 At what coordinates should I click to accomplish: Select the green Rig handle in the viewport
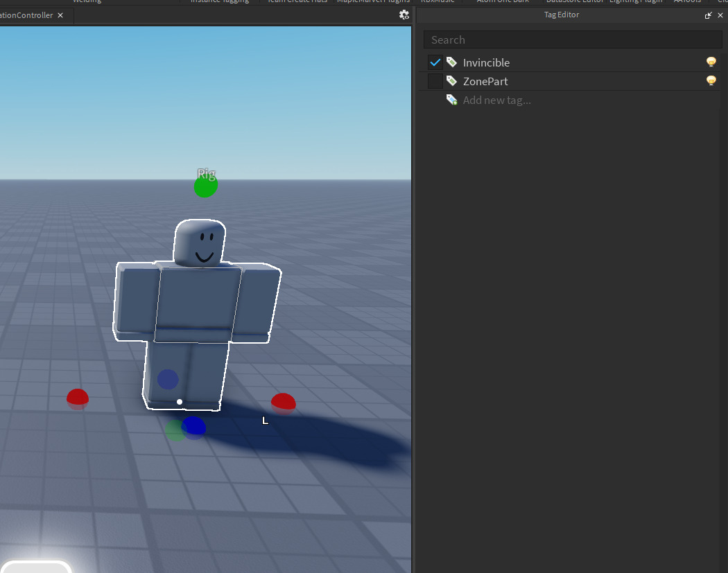click(x=205, y=184)
